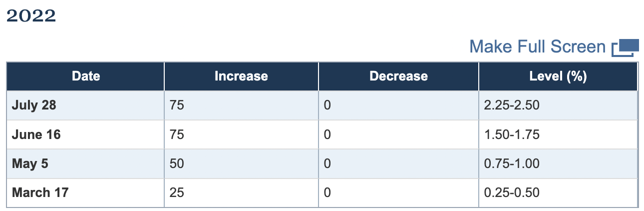Click the July 28 date cell

[33, 105]
